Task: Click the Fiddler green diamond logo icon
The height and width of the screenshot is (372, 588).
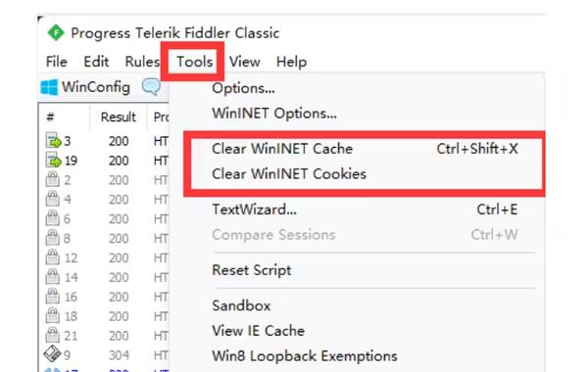Action: (x=56, y=32)
